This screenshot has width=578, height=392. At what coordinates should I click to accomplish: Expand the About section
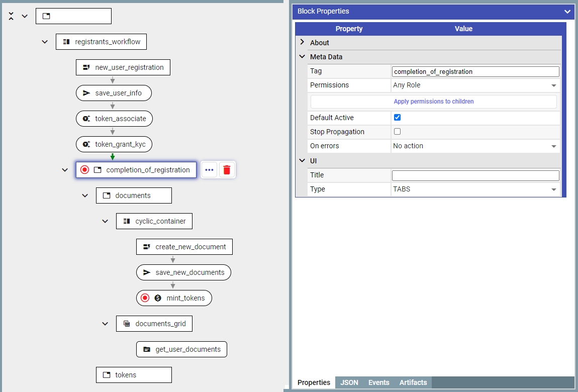303,43
